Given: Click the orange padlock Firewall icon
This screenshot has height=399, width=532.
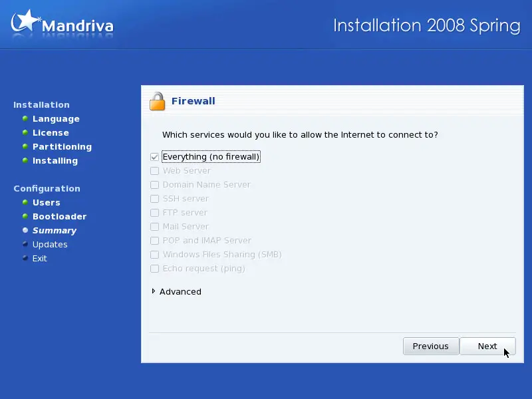Looking at the screenshot, I should coord(157,101).
